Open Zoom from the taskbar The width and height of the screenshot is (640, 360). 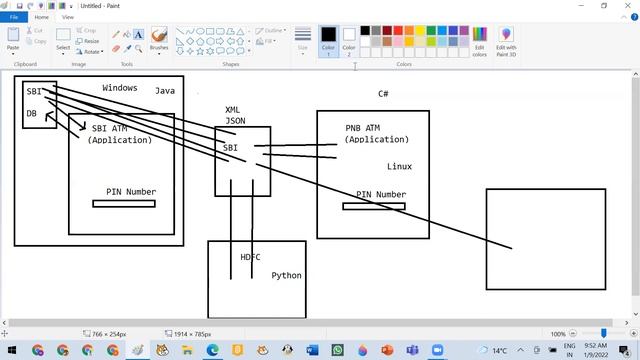[438, 350]
